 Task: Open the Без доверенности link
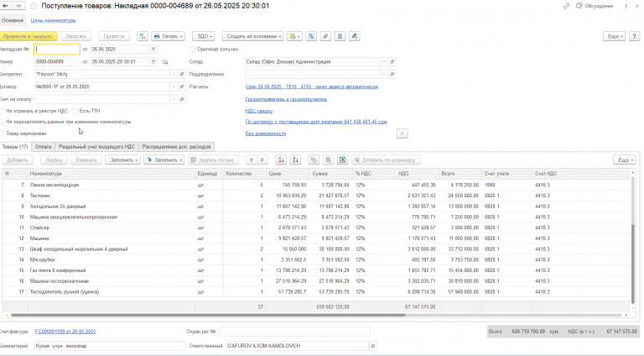pos(266,133)
